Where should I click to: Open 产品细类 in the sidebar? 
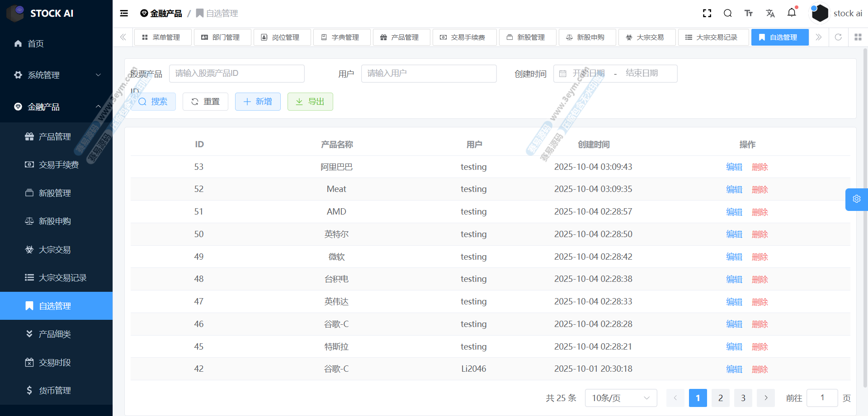point(55,334)
